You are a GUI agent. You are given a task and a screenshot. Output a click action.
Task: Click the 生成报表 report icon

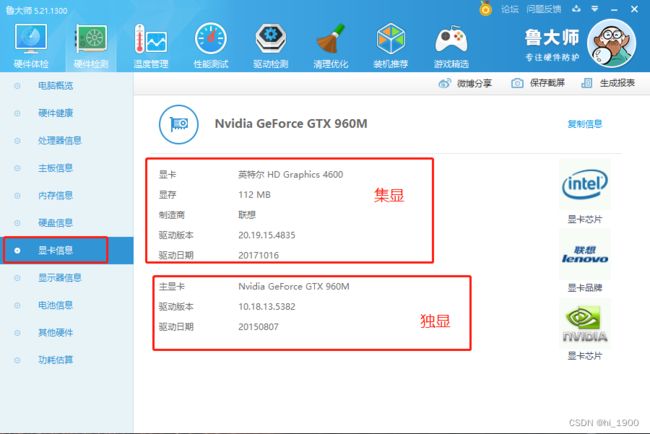pyautogui.click(x=587, y=83)
